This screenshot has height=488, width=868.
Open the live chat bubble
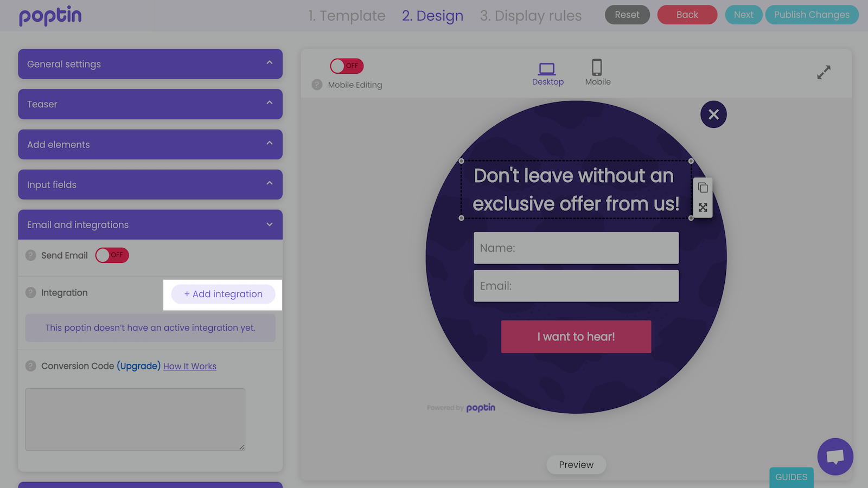(x=835, y=457)
